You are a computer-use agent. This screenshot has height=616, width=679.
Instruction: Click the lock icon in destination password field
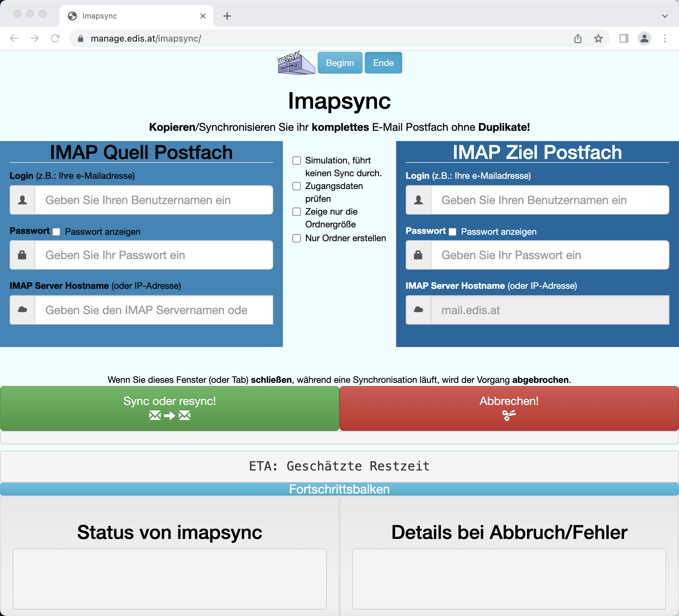point(418,255)
